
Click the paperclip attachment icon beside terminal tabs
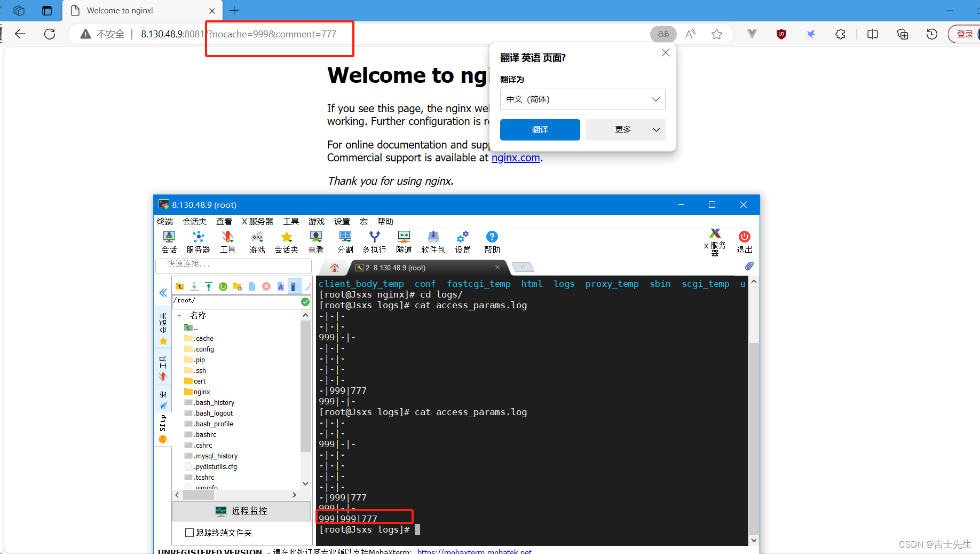tap(749, 266)
